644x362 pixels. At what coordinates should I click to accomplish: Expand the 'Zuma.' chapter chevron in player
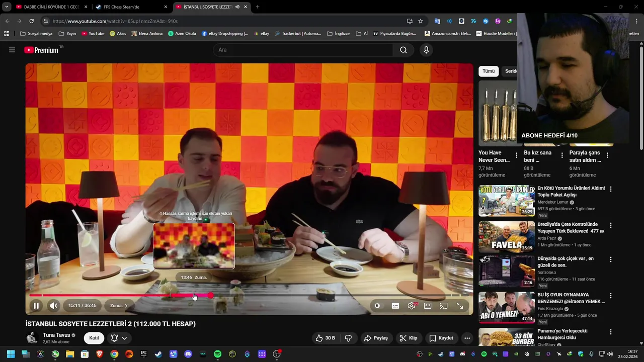coord(119,306)
